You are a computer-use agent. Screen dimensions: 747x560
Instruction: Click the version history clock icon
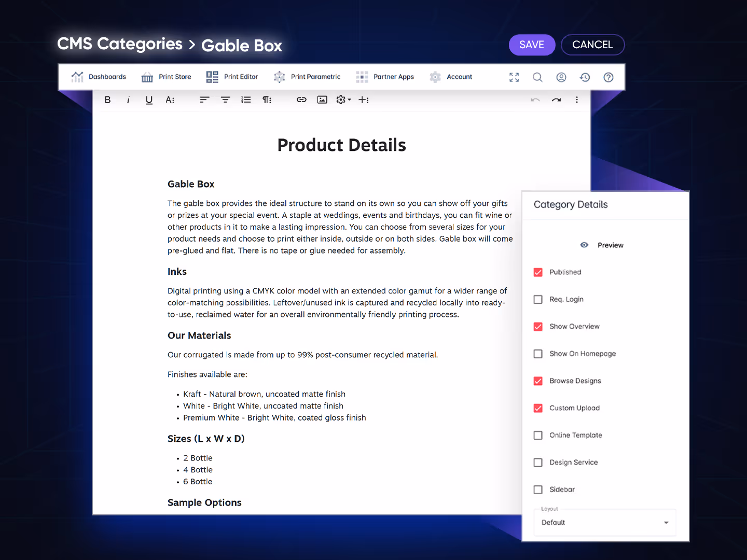point(585,77)
